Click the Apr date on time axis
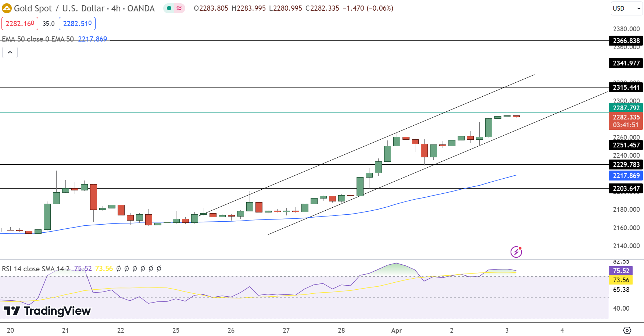Image resolution: width=644 pixels, height=336 pixels. pos(397,330)
